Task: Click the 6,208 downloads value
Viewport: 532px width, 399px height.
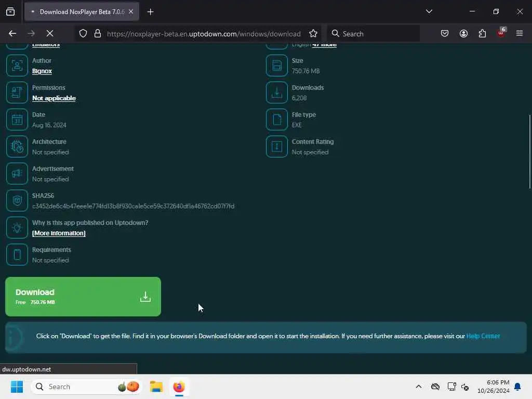Action: (x=299, y=98)
